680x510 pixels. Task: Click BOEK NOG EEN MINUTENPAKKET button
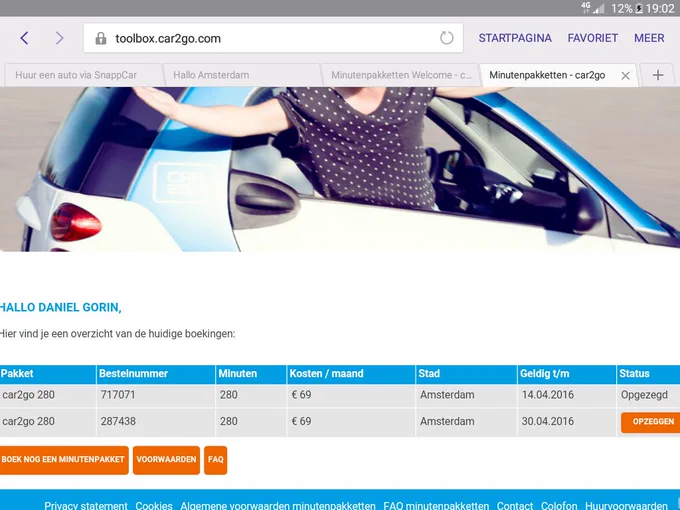point(63,460)
